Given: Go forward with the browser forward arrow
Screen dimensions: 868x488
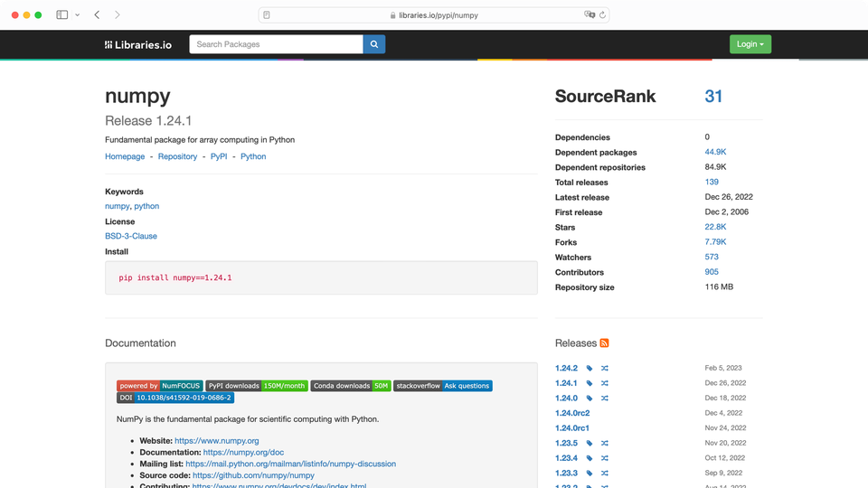Looking at the screenshot, I should [x=117, y=15].
